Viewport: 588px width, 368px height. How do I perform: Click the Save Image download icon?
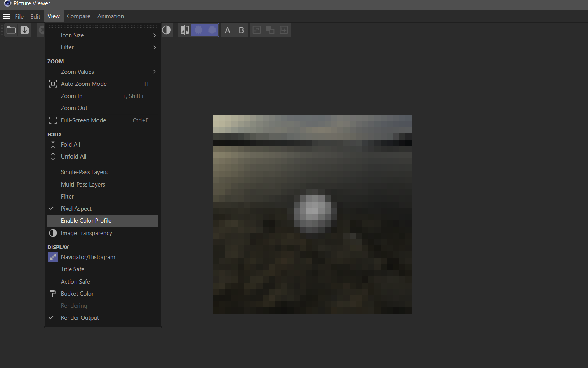pyautogui.click(x=25, y=30)
